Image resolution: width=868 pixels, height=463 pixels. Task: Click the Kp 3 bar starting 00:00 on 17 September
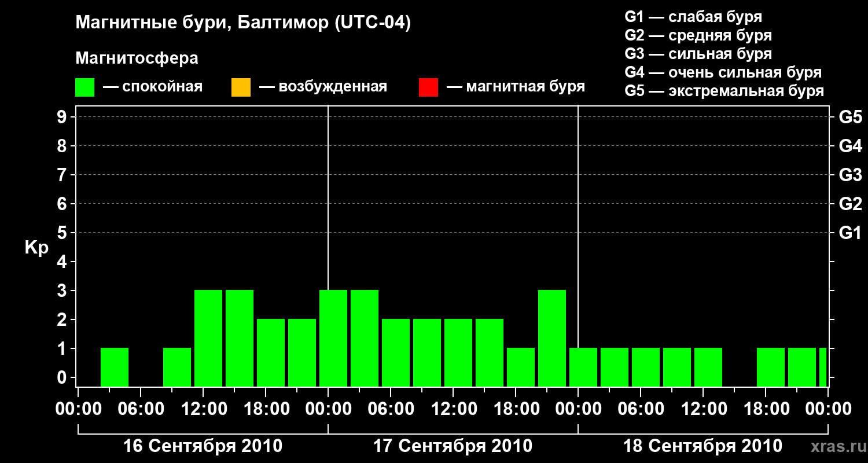click(x=333, y=338)
